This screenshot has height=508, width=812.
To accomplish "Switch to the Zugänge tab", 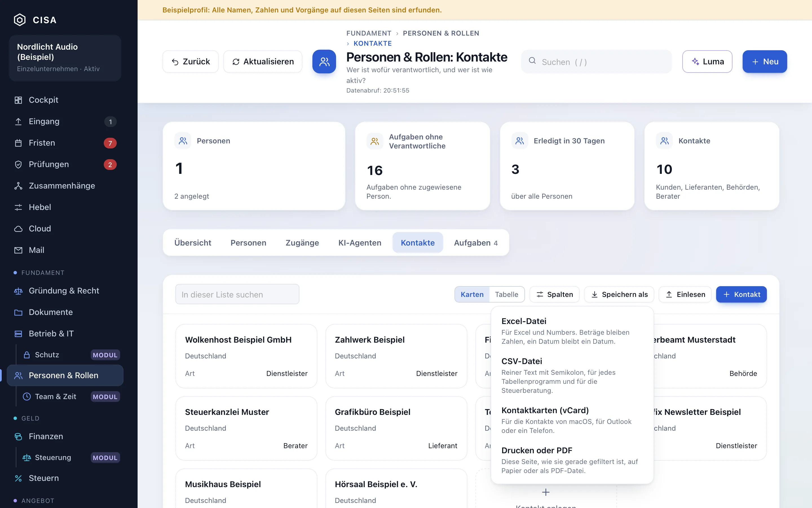I will [302, 243].
